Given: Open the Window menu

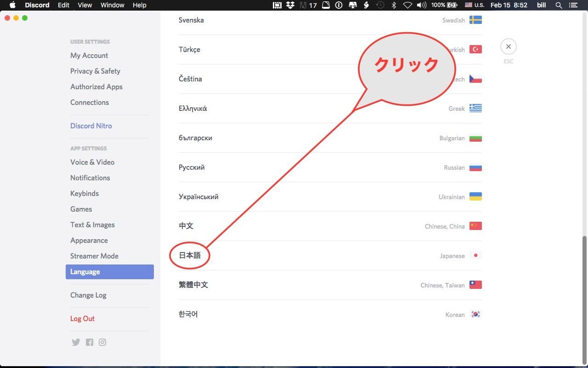Looking at the screenshot, I should 112,5.
